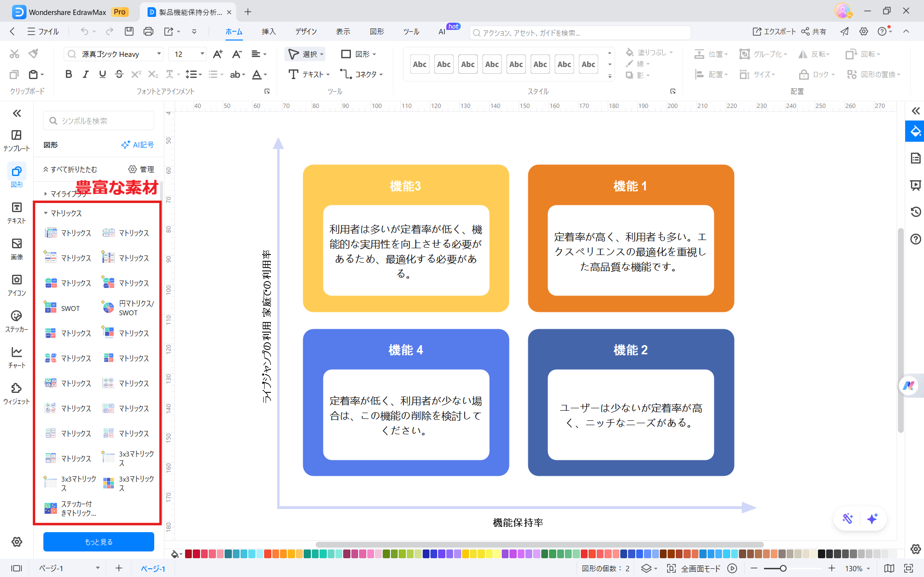Image resolution: width=924 pixels, height=577 pixels.
Task: Open the テキスト sidebar panel
Action: [x=16, y=213]
